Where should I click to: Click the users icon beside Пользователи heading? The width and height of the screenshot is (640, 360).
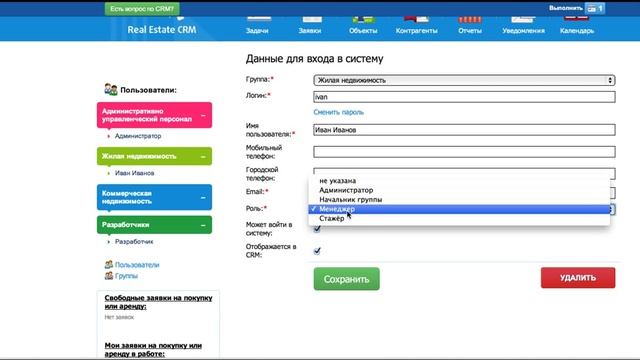111,89
